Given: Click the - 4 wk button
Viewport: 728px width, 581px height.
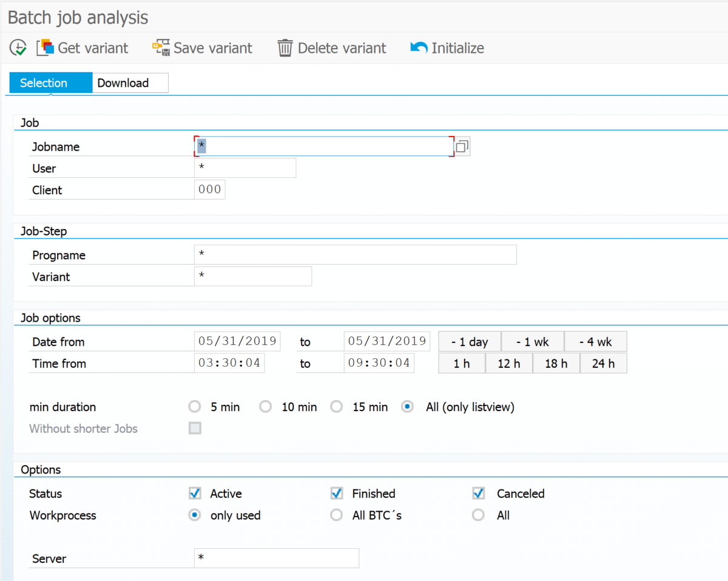Looking at the screenshot, I should tap(595, 342).
